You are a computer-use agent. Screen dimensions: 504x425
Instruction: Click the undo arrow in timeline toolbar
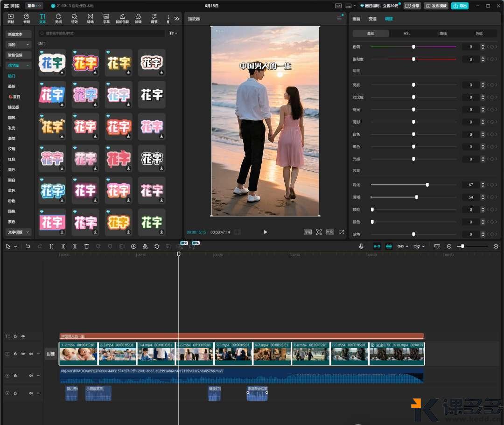pos(28,246)
